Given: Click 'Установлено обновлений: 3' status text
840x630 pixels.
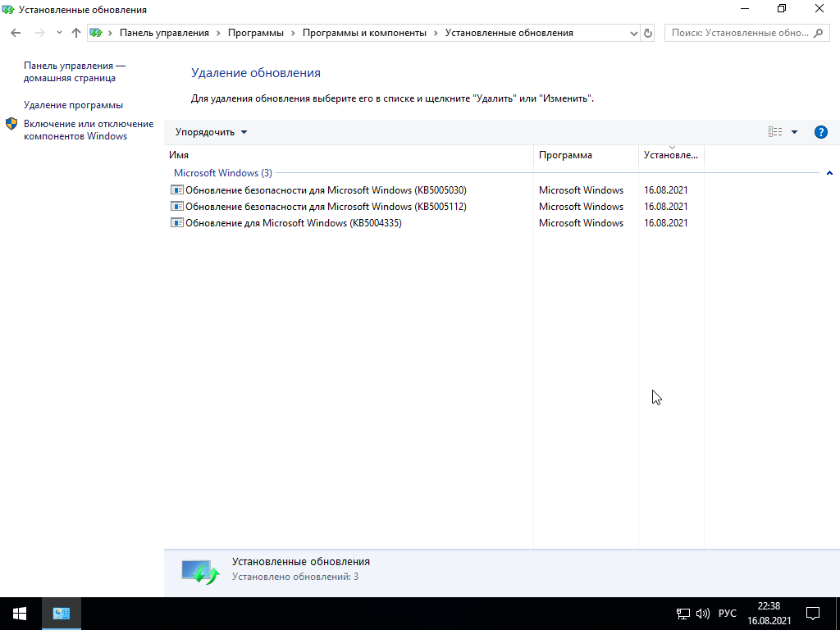Looking at the screenshot, I should point(295,577).
